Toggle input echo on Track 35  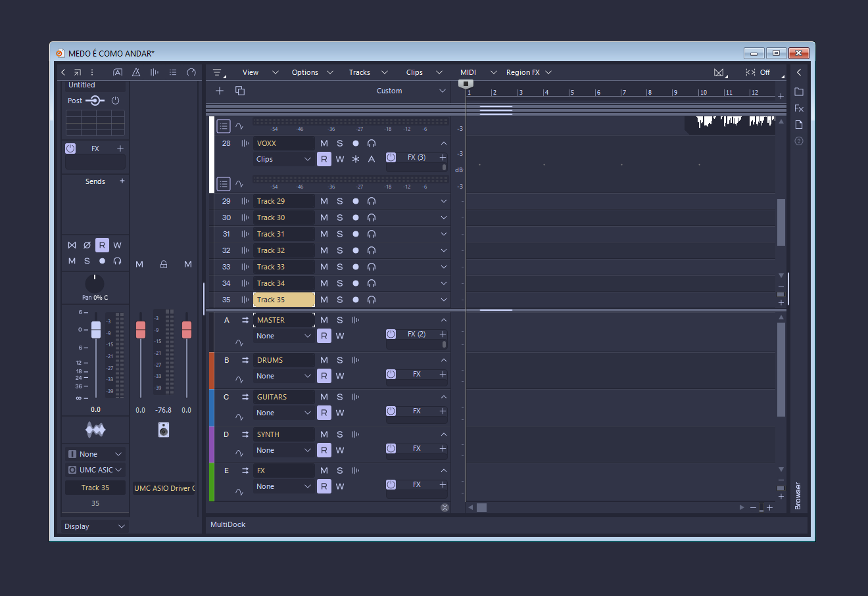click(372, 300)
